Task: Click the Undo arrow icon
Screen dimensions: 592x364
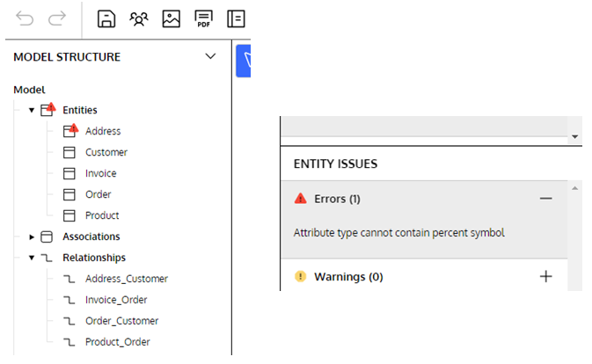Action: 25,18
